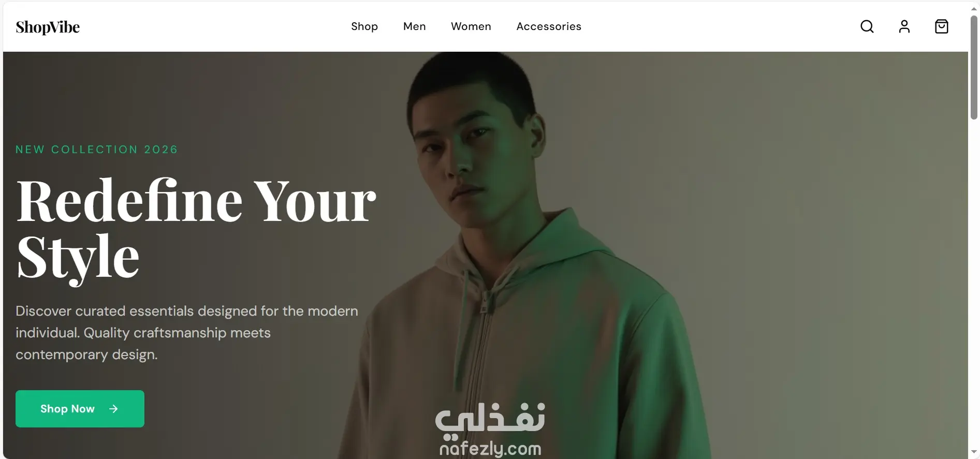Viewport: 980px width, 459px height.
Task: Click the green Shop Now button
Action: (x=80, y=409)
